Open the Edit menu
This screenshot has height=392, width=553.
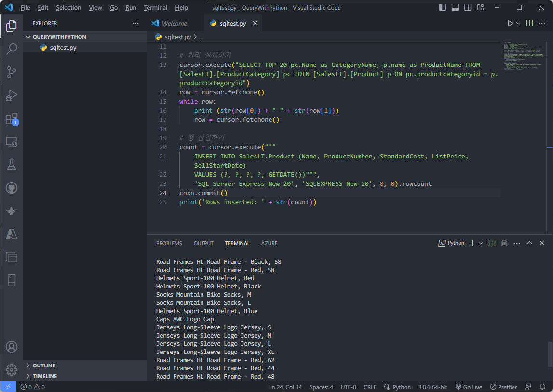coord(43,7)
